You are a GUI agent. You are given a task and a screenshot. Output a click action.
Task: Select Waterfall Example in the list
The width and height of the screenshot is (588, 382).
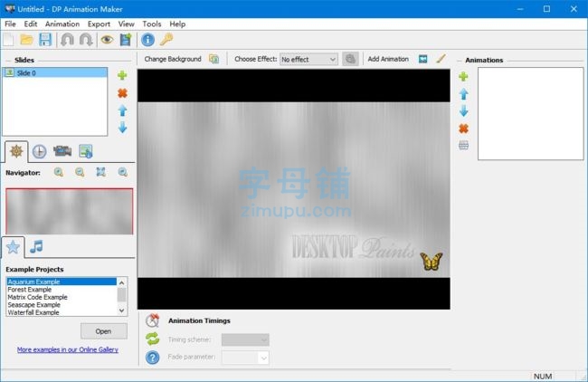62,312
